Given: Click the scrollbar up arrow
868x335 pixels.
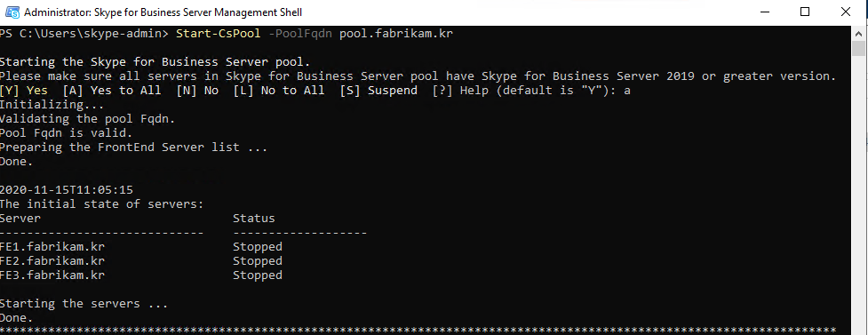Looking at the screenshot, I should click(858, 33).
